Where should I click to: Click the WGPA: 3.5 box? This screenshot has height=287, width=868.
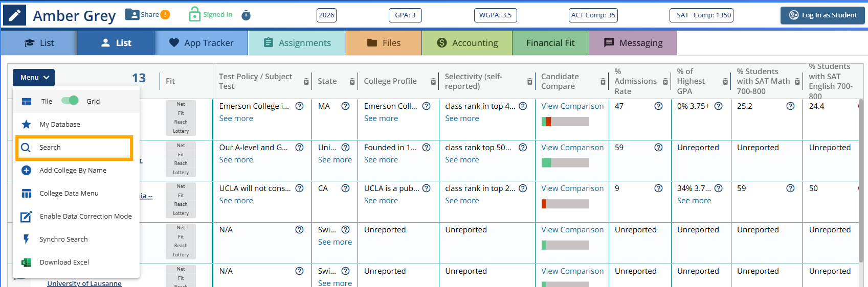(495, 15)
